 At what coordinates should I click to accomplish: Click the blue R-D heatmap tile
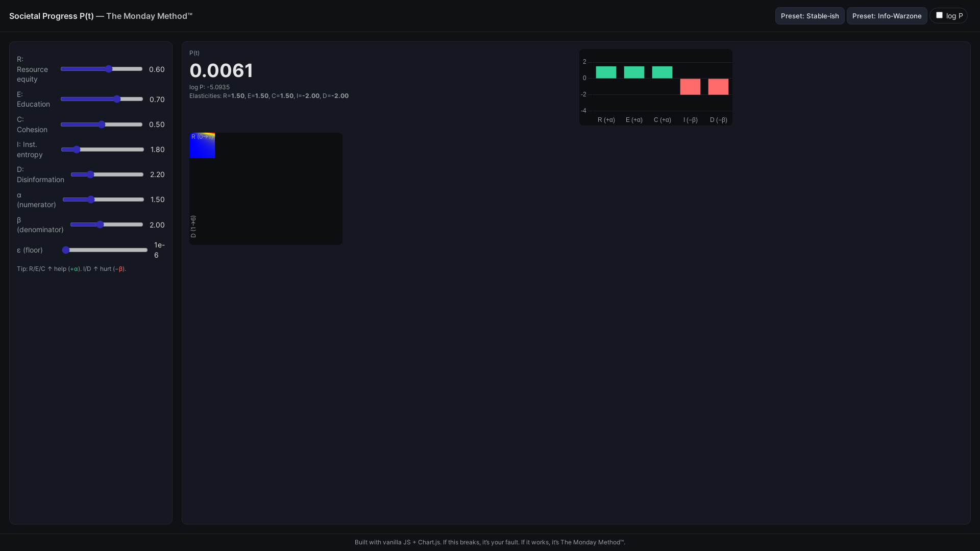[x=202, y=145]
